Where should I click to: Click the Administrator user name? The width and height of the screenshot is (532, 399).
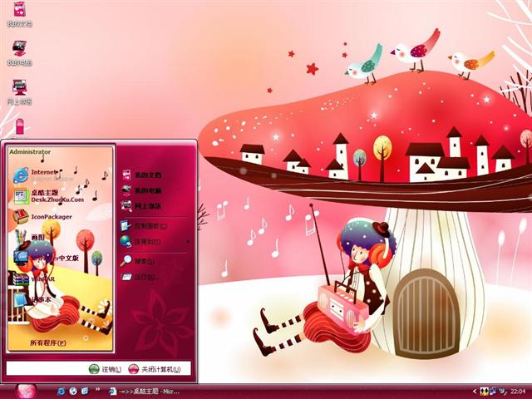point(30,151)
